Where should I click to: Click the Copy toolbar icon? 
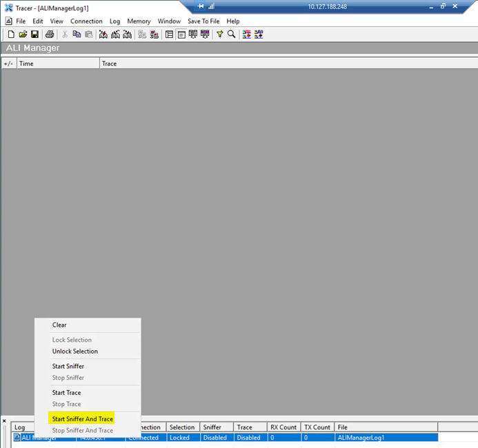tap(77, 34)
